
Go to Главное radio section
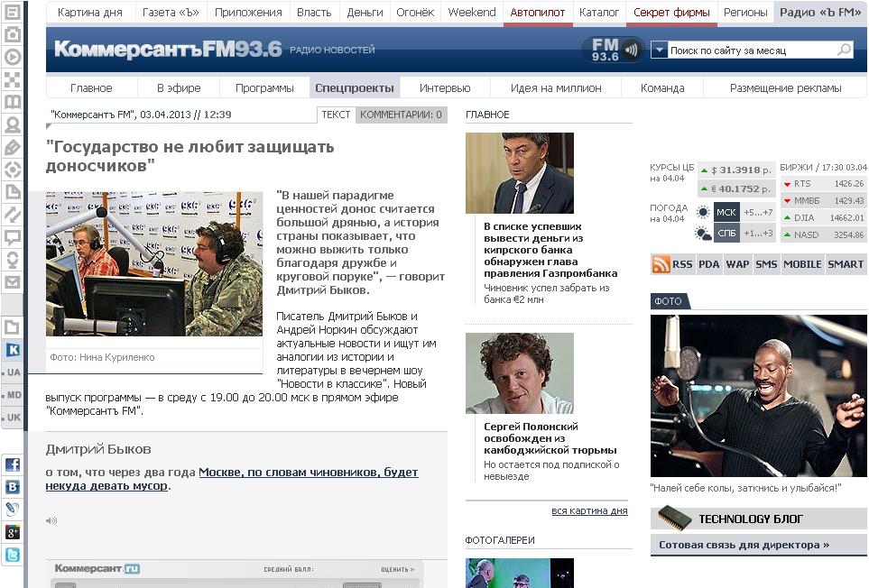(91, 88)
